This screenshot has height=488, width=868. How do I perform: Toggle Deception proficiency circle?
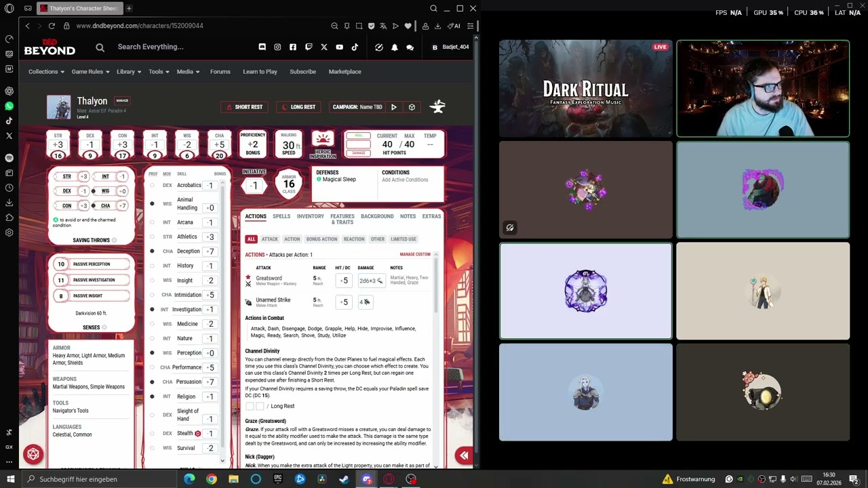(152, 251)
